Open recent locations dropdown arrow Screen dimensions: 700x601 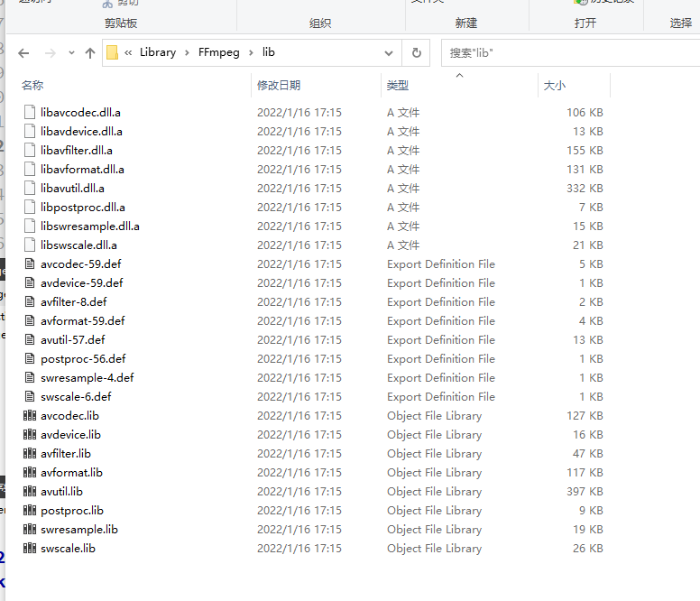coord(71,53)
